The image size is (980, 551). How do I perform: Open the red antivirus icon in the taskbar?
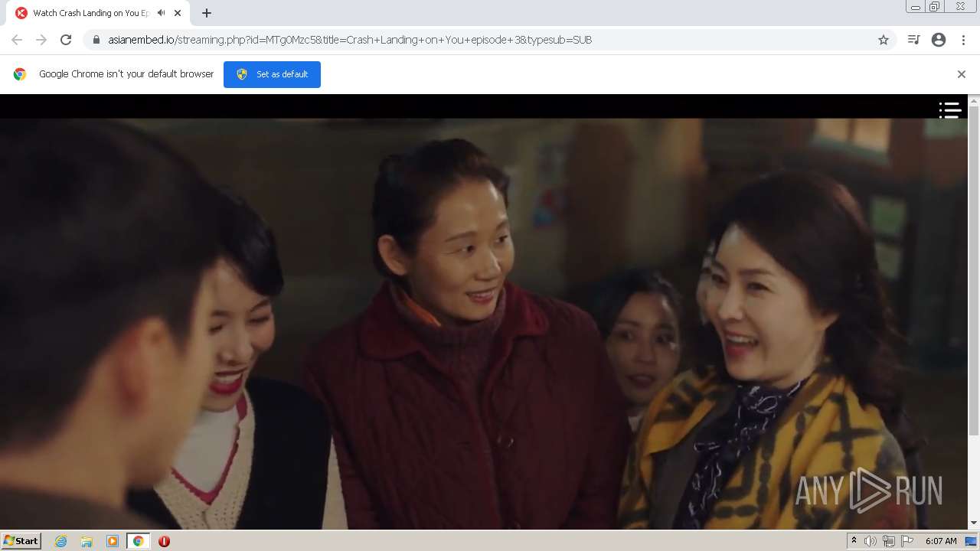pyautogui.click(x=164, y=541)
